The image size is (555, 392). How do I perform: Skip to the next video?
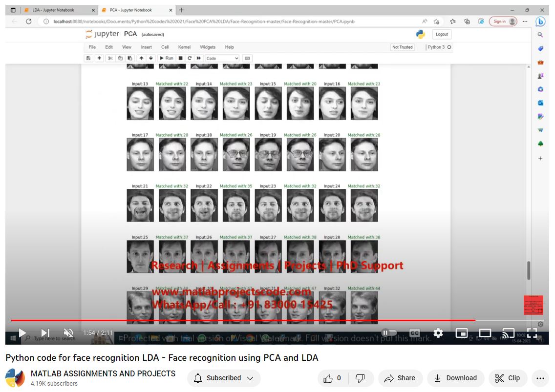(45, 333)
